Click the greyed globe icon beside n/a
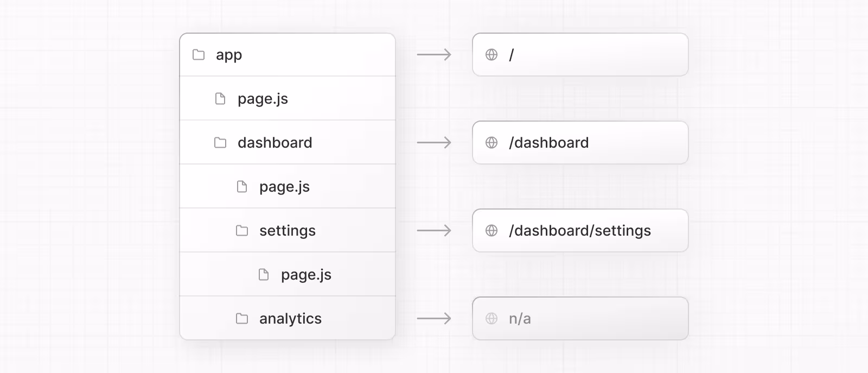 pos(492,319)
